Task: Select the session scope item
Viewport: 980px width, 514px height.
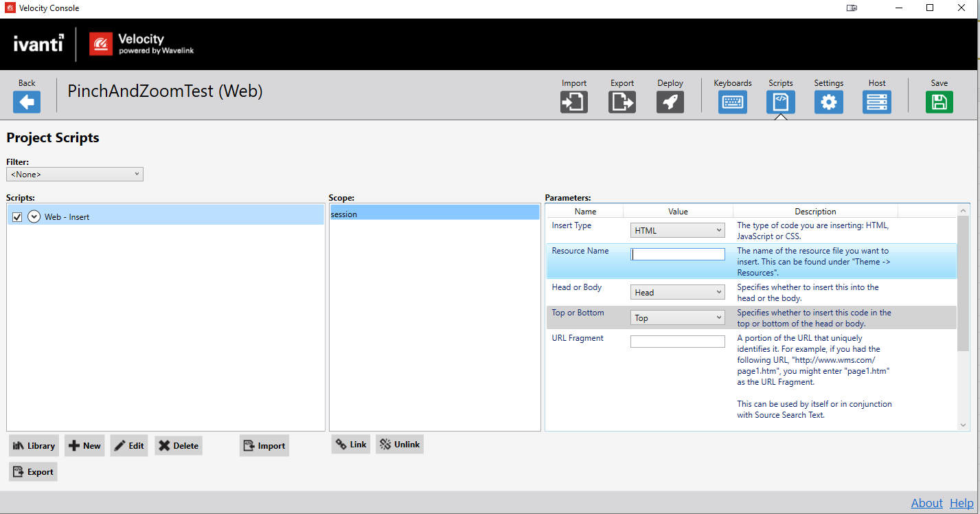Action: (434, 214)
